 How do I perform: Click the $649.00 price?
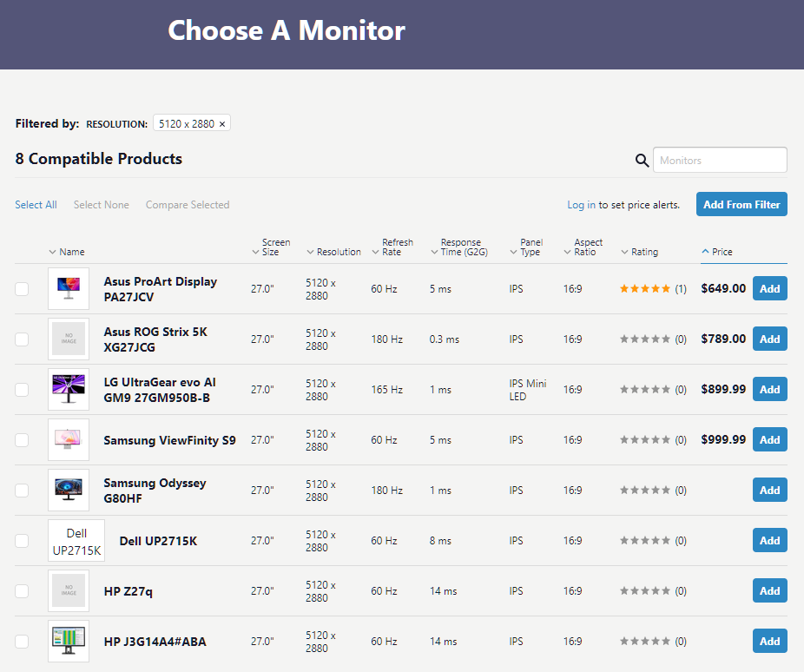coord(723,288)
